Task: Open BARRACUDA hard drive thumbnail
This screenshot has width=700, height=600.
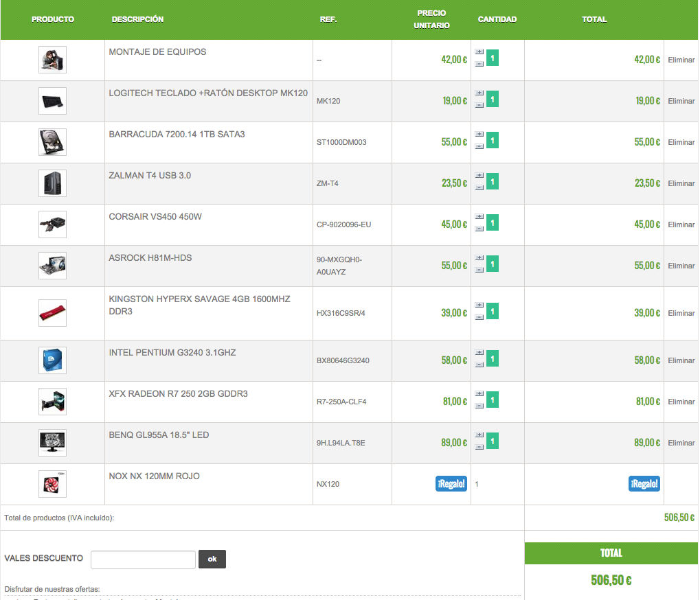Action: tap(52, 142)
